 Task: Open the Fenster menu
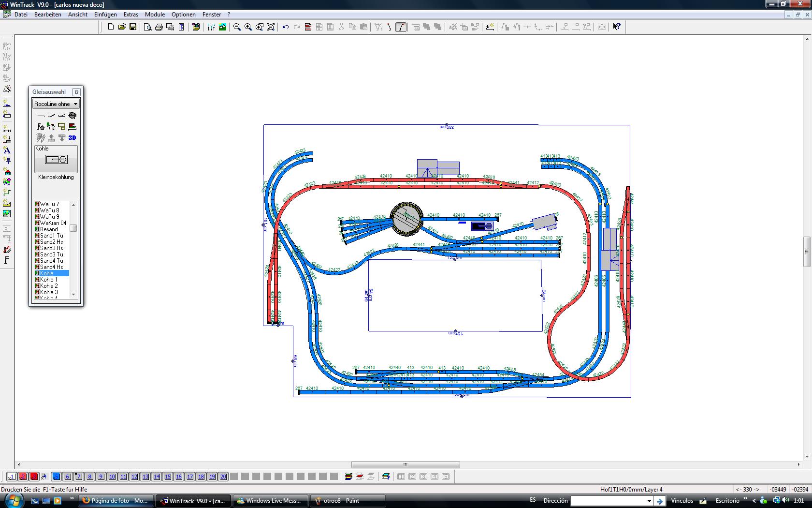tap(212, 15)
